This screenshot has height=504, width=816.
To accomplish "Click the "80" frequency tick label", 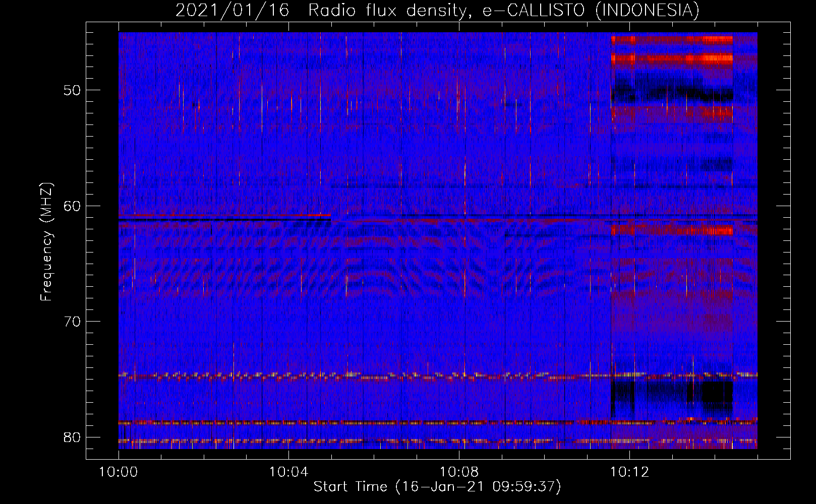I will [73, 437].
